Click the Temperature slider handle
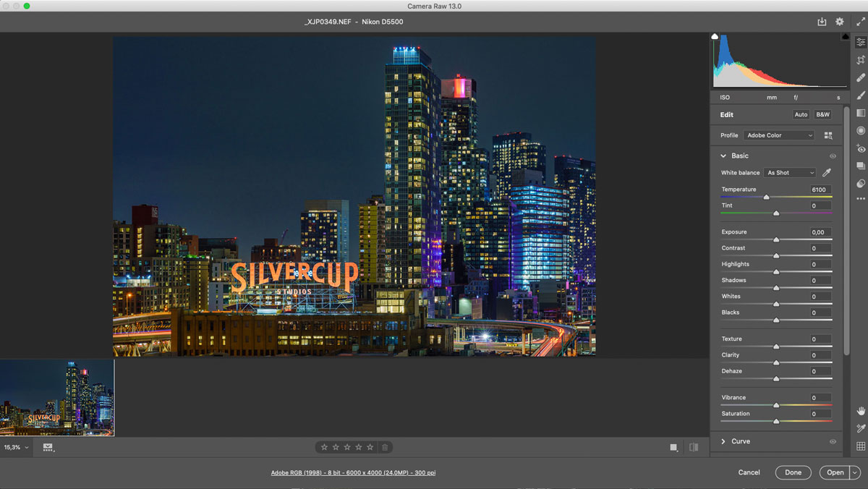This screenshot has height=489, width=868. click(x=767, y=197)
